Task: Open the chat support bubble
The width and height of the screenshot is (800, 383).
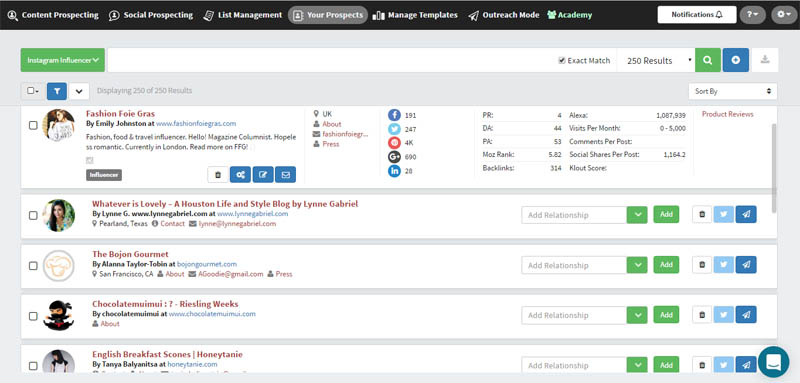Action: (x=773, y=362)
